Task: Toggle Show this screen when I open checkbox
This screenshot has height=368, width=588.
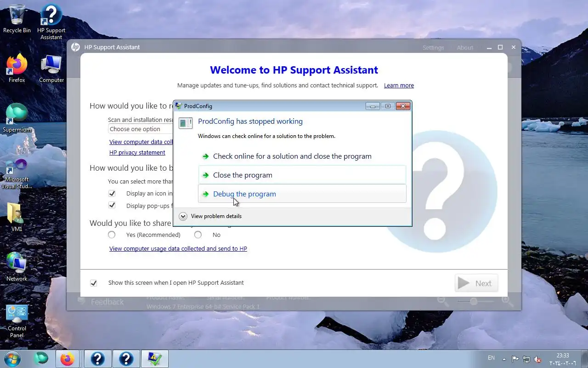Action: 94,283
